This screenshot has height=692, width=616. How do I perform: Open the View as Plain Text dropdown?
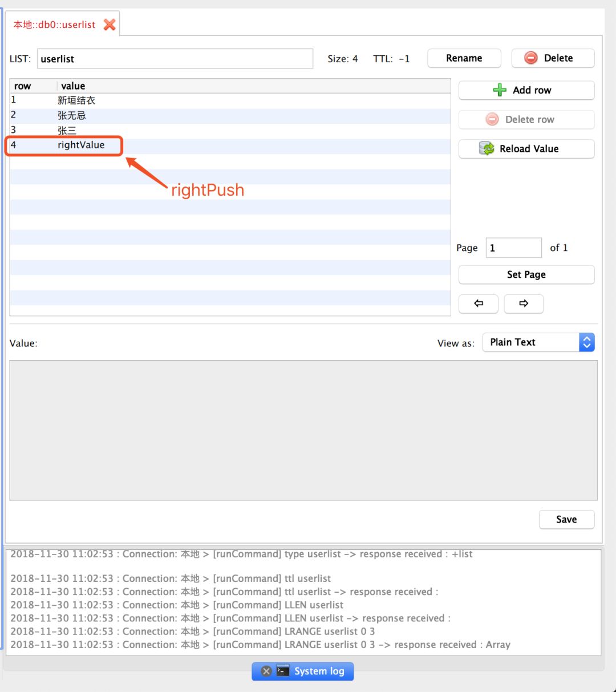(x=538, y=342)
